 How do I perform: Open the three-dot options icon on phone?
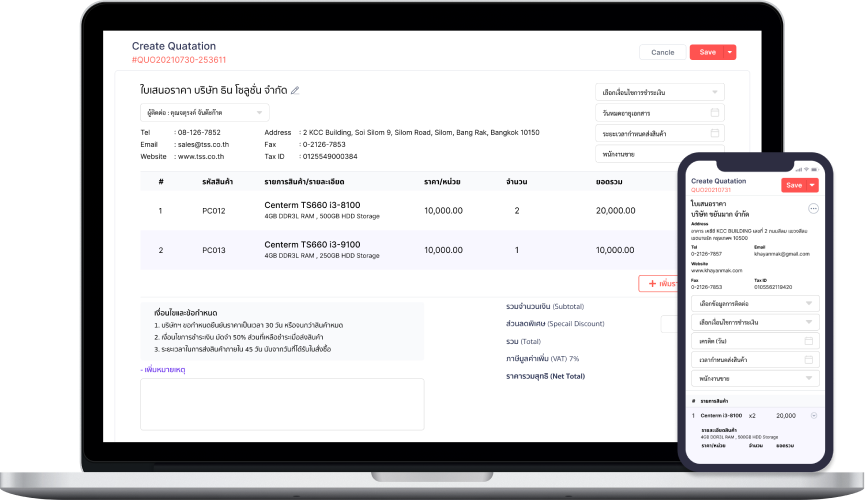click(x=813, y=208)
